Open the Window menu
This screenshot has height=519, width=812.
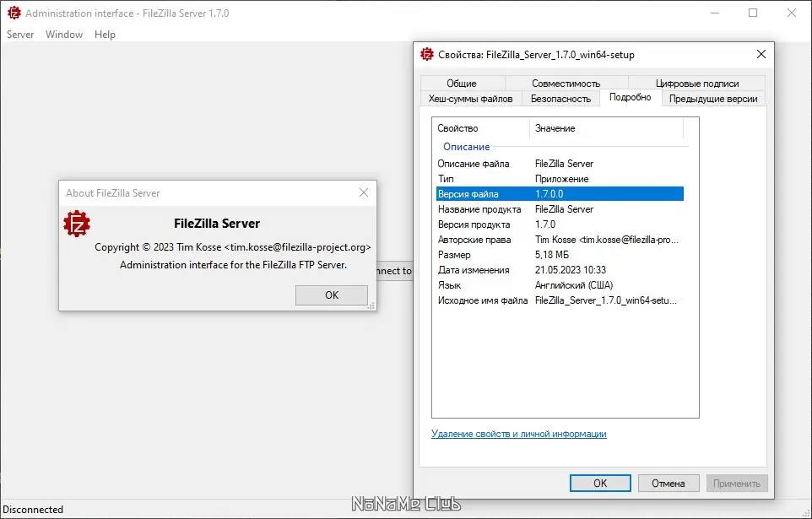63,35
